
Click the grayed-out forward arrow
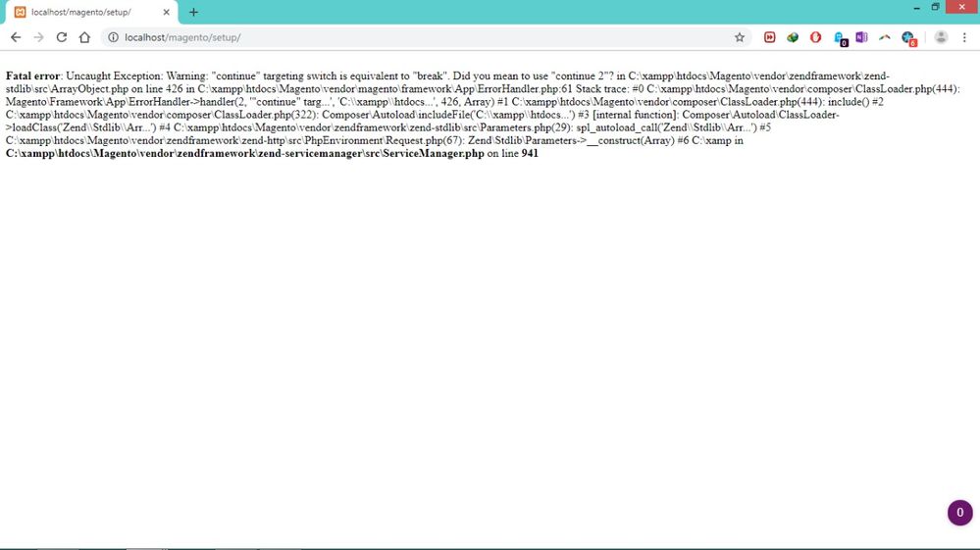pos(38,37)
